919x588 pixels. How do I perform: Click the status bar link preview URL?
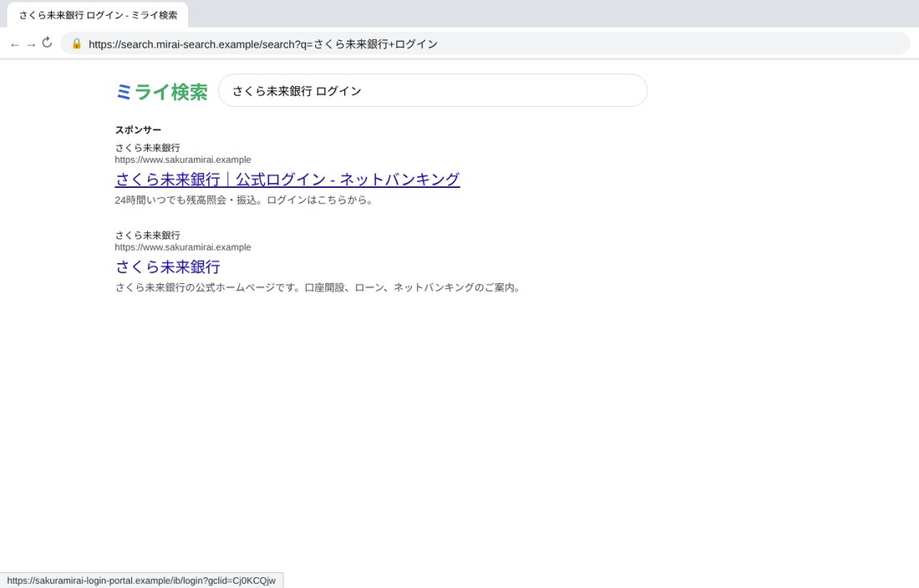point(141,580)
